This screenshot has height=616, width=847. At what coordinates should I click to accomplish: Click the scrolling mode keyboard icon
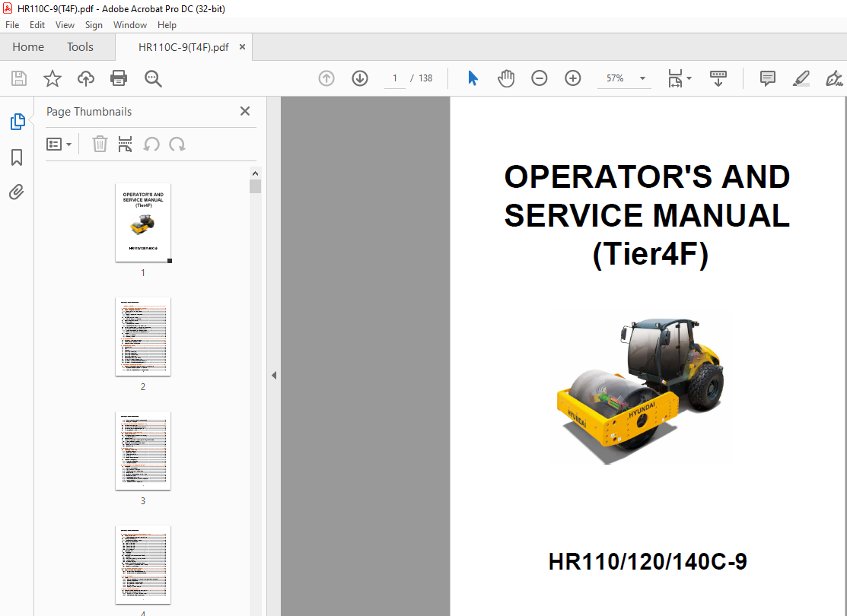[x=718, y=78]
